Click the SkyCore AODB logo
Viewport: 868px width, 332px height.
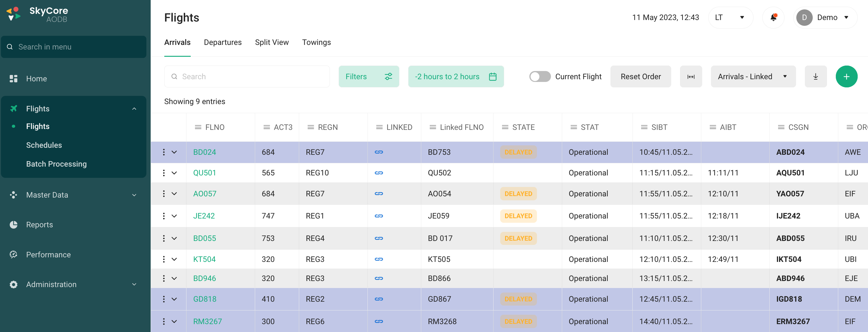[37, 15]
